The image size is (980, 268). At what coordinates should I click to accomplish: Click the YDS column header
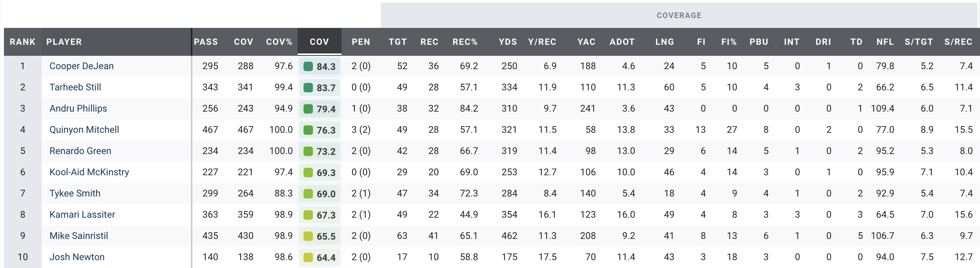coord(508,42)
